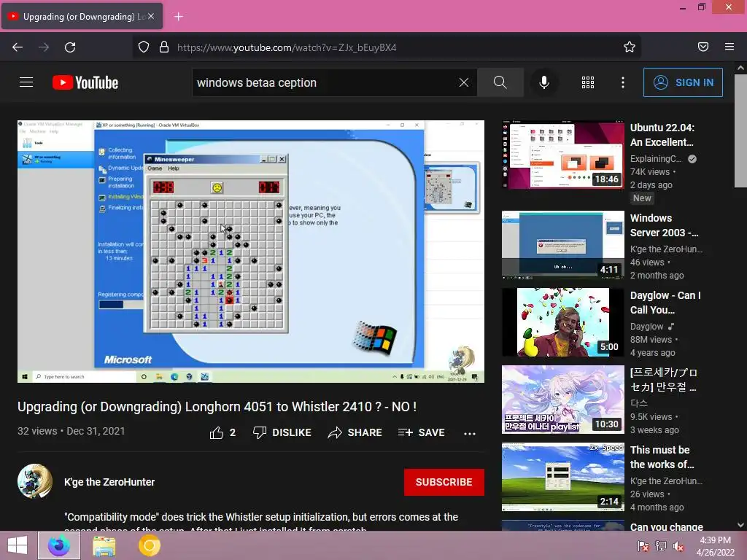Open YouTube guide hamburger menu
747x560 pixels.
tap(26, 82)
